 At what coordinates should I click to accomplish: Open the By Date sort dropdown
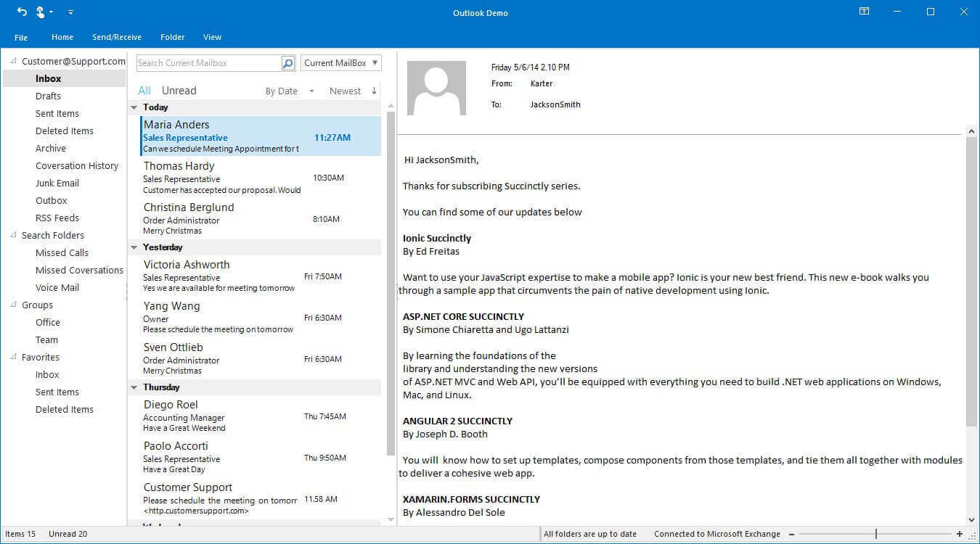pyautogui.click(x=311, y=91)
